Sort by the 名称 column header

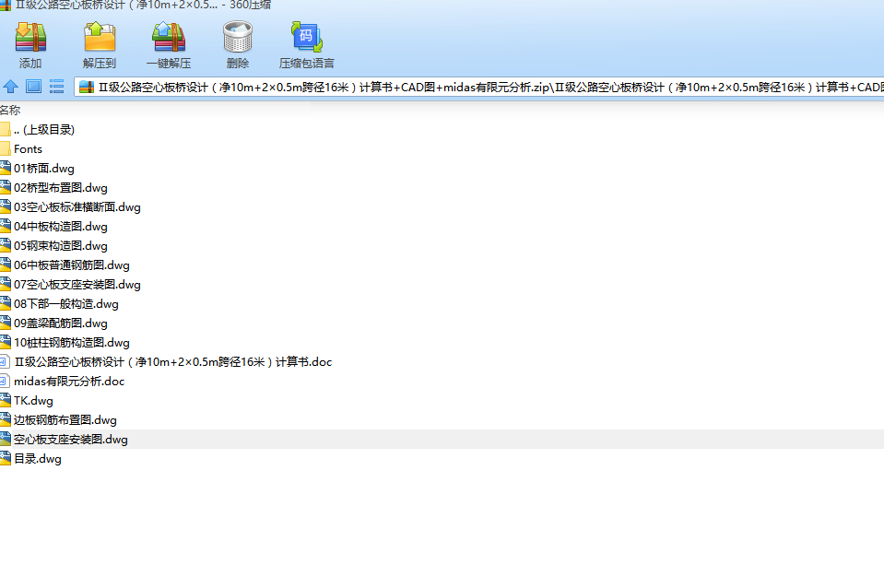pyautogui.click(x=10, y=110)
